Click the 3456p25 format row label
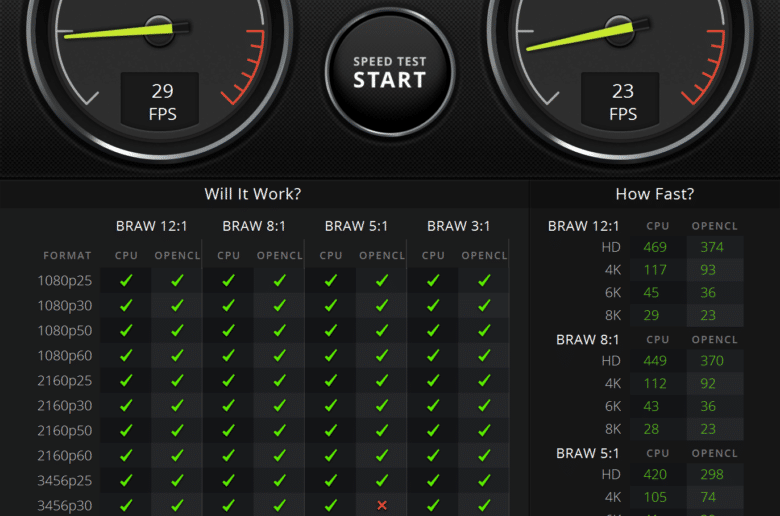Viewport: 780px width, 516px height. point(65,481)
